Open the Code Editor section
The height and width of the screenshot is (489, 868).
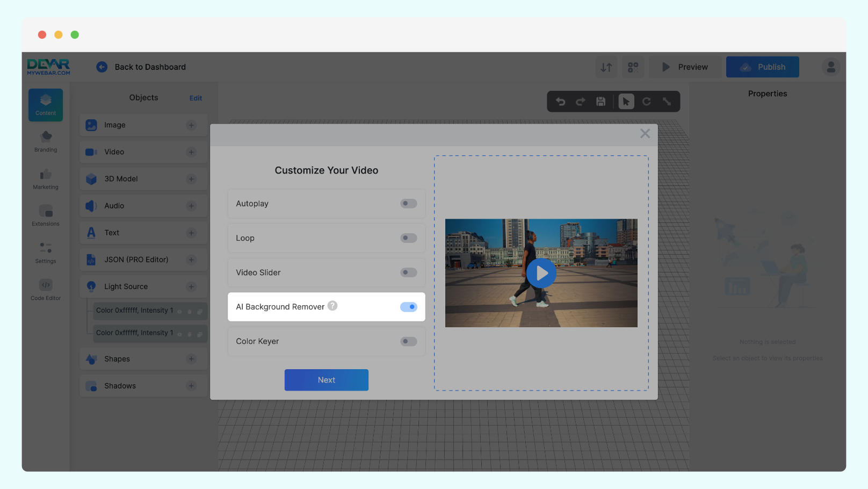[46, 290]
